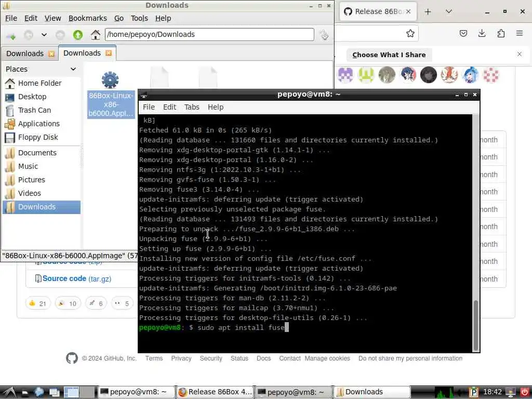Click Choose What I Share button
The image size is (532, 399).
click(389, 55)
